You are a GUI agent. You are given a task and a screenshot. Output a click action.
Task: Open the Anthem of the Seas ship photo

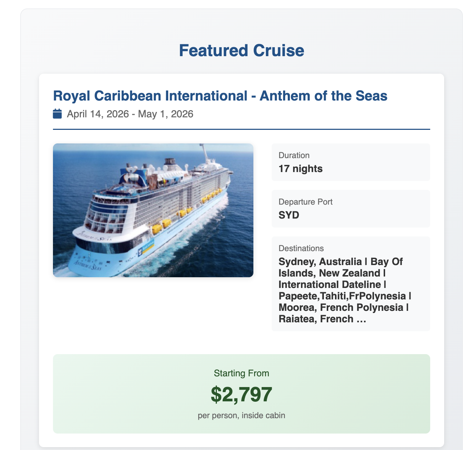(153, 210)
